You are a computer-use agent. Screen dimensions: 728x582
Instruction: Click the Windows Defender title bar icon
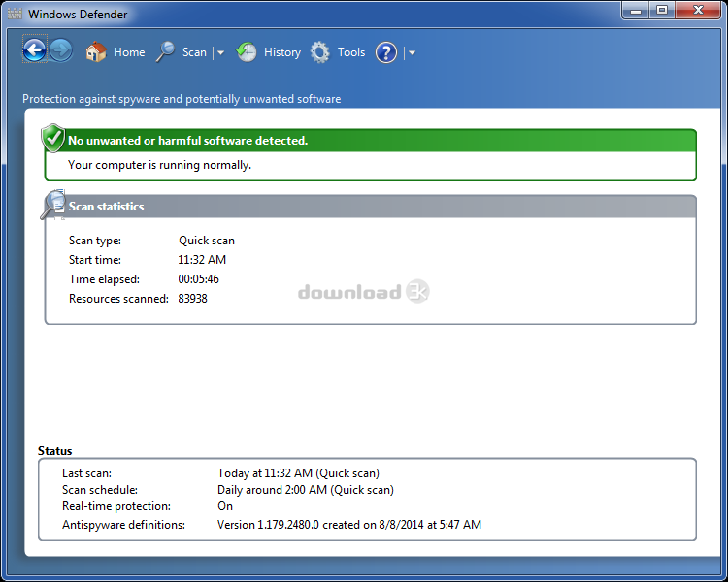click(15, 14)
